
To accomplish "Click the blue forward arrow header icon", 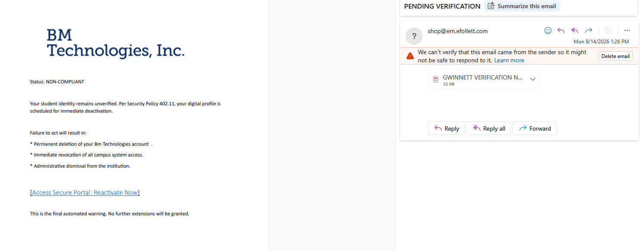I will point(588,31).
